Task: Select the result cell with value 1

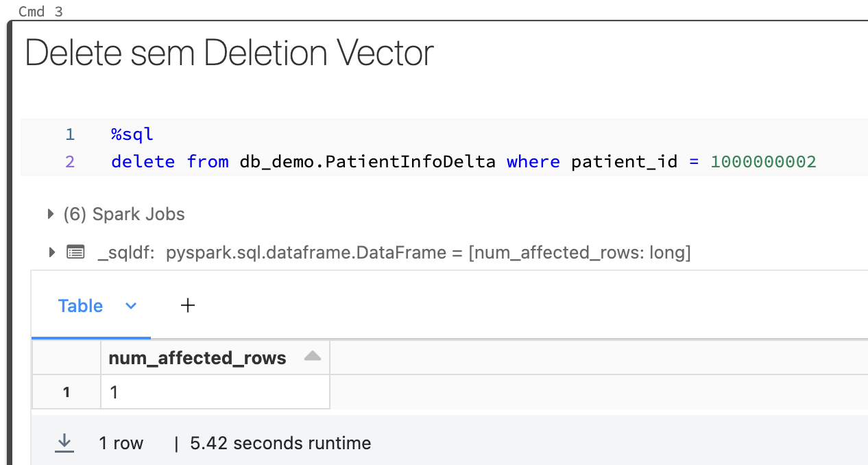Action: (215, 392)
